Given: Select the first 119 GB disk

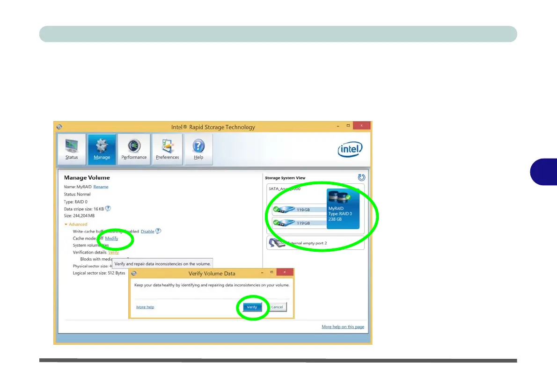Looking at the screenshot, I should pos(299,210).
